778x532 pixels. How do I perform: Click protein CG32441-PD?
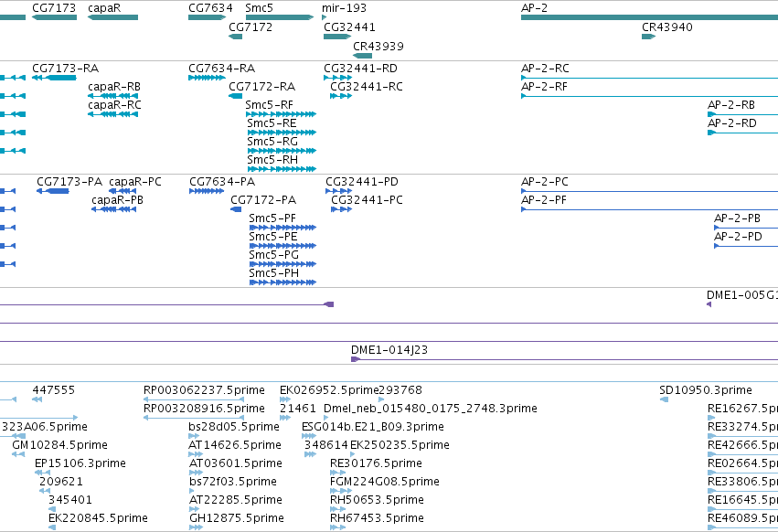coord(338,191)
